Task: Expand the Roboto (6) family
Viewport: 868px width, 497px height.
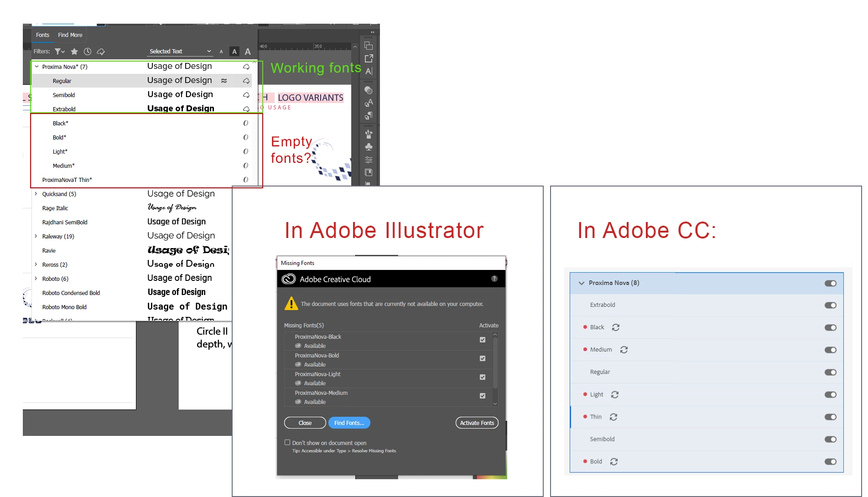Action: 36,279
